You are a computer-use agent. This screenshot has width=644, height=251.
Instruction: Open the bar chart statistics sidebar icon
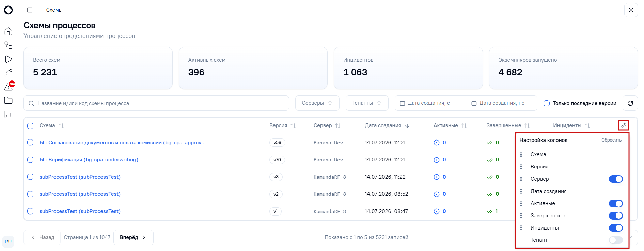click(9, 114)
